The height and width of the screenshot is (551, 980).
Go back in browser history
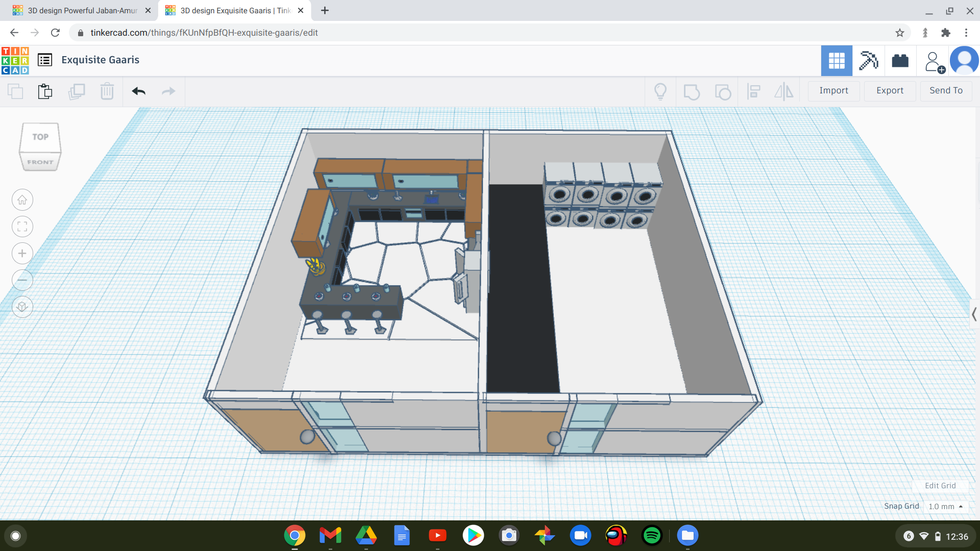click(x=14, y=33)
